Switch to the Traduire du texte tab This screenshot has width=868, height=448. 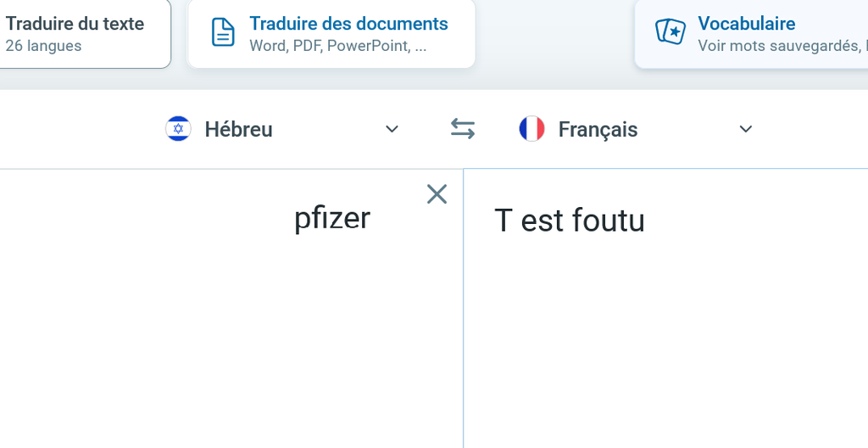(x=75, y=24)
